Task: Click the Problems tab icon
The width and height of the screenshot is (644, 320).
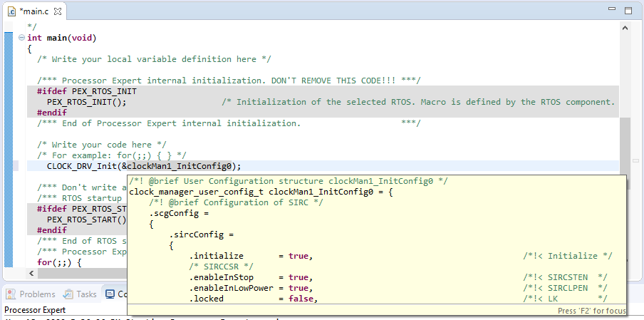Action: pyautogui.click(x=12, y=294)
